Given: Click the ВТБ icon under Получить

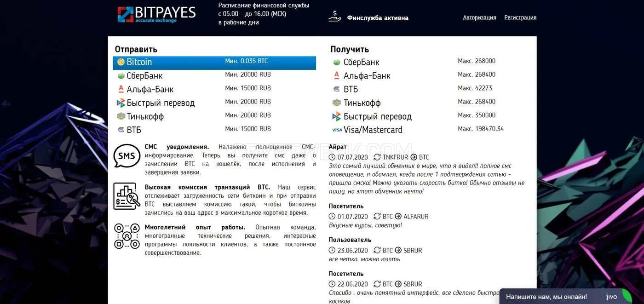Looking at the screenshot, I should 337,89.
